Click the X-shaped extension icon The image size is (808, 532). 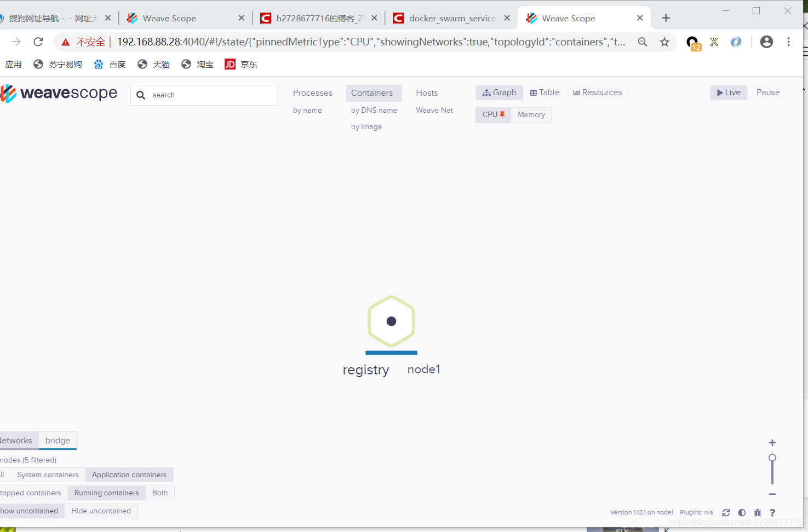pyautogui.click(x=714, y=42)
